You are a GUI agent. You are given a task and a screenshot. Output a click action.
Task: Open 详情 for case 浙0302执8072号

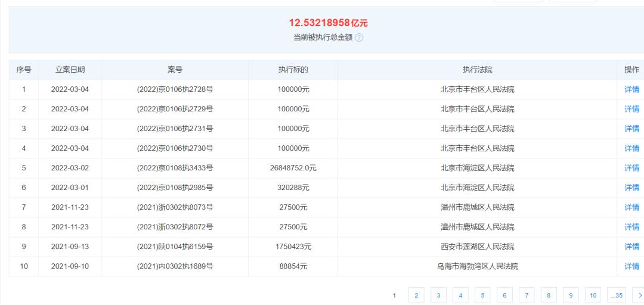631,227
